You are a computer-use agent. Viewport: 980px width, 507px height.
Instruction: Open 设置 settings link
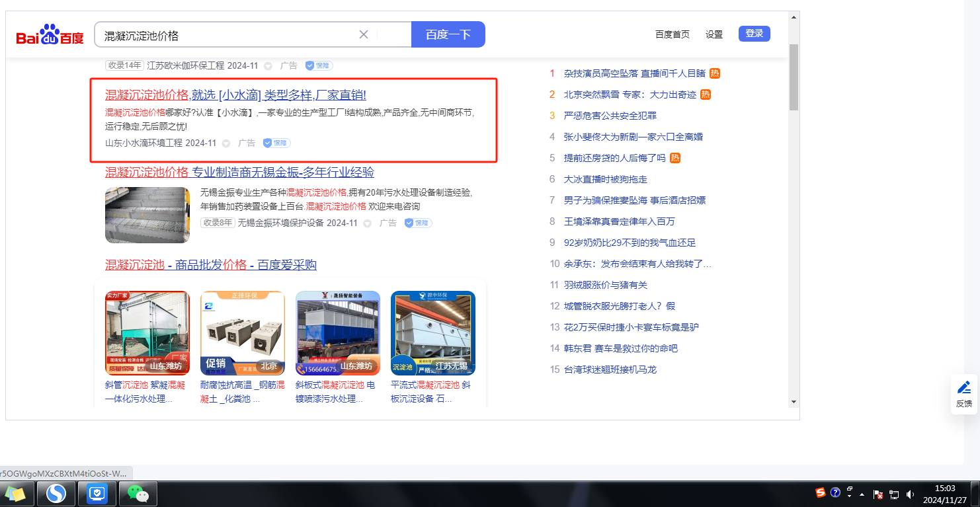tap(714, 34)
